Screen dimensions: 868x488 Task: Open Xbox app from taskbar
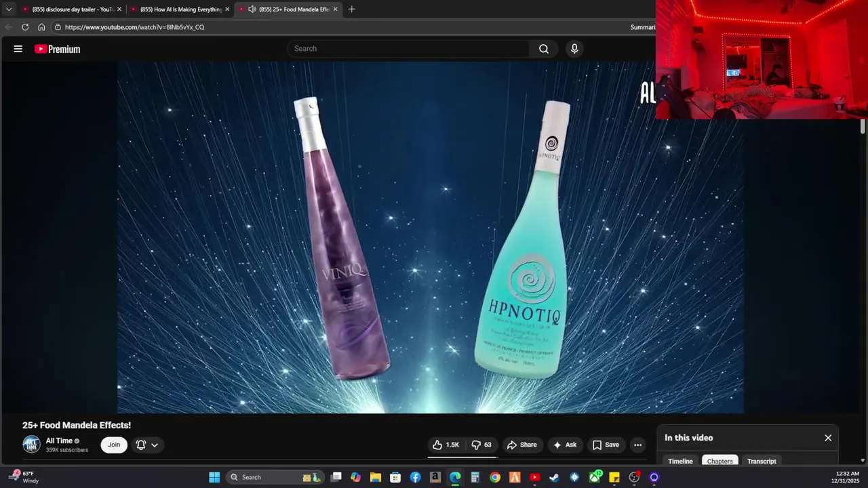point(595,477)
